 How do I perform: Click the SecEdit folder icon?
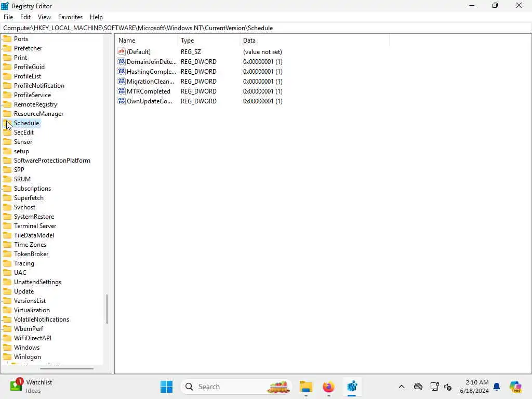pos(7,132)
